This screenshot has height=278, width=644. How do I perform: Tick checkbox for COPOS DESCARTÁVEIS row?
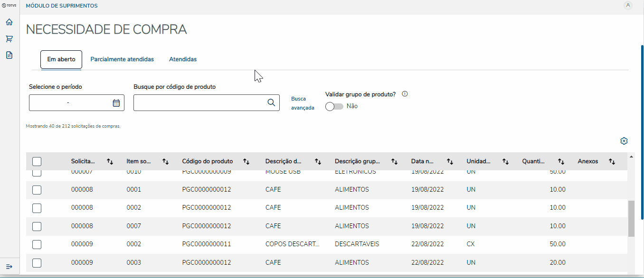click(37, 244)
